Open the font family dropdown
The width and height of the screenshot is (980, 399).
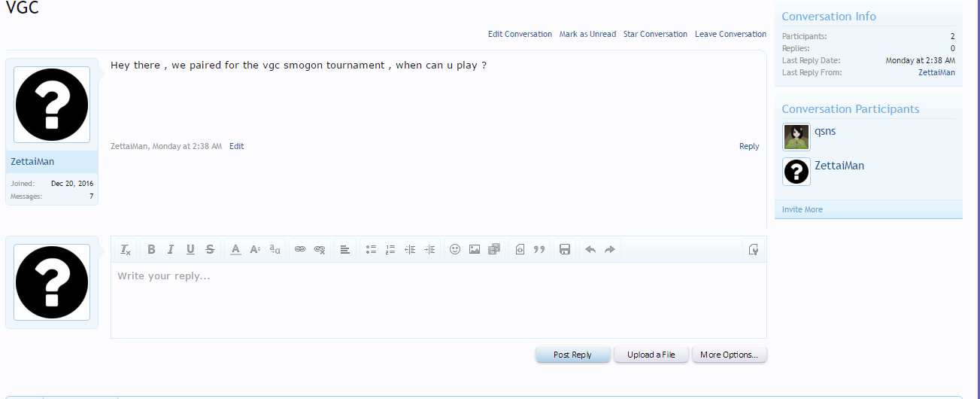point(275,249)
